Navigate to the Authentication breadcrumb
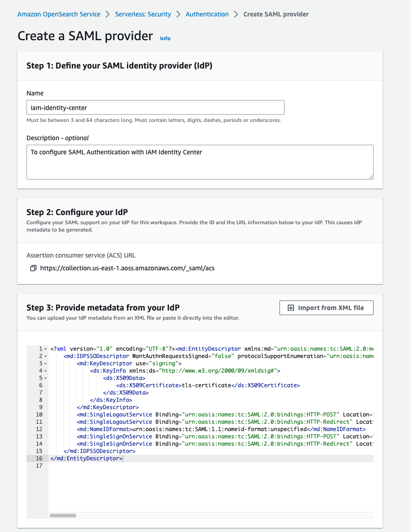The height and width of the screenshot is (532, 411). pyautogui.click(x=207, y=14)
